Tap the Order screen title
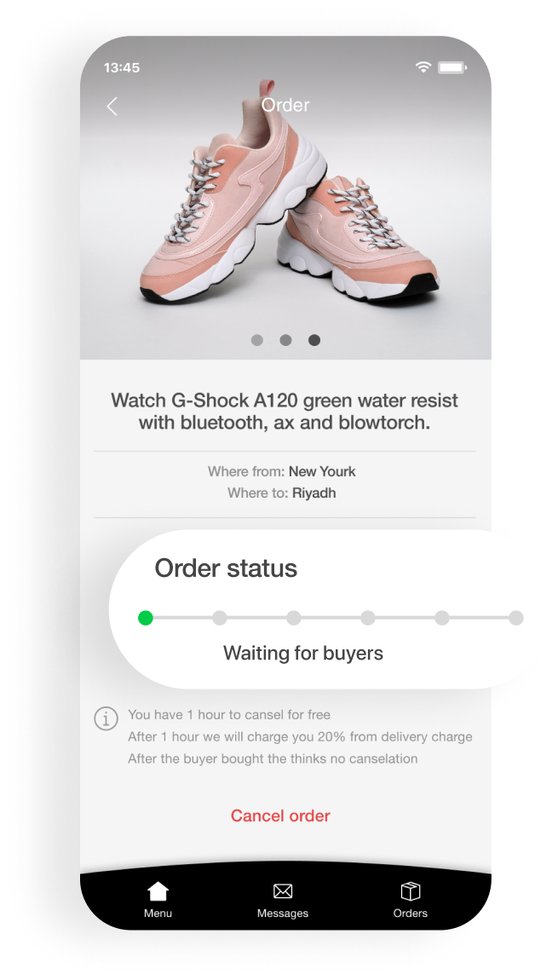The height and width of the screenshot is (980, 558). (x=285, y=105)
